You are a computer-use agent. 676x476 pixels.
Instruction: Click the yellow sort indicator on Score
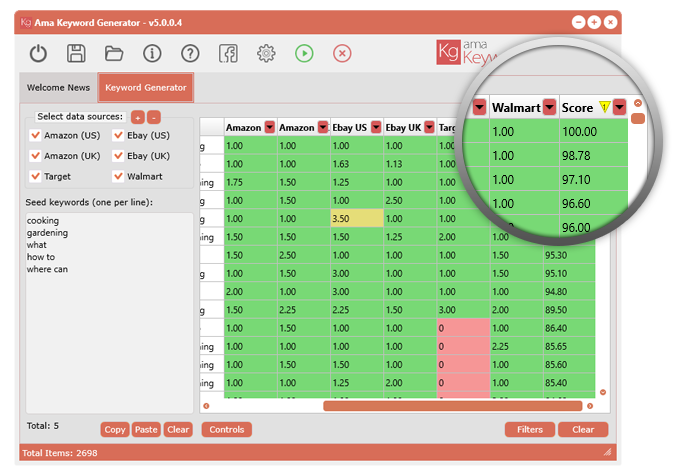(604, 106)
